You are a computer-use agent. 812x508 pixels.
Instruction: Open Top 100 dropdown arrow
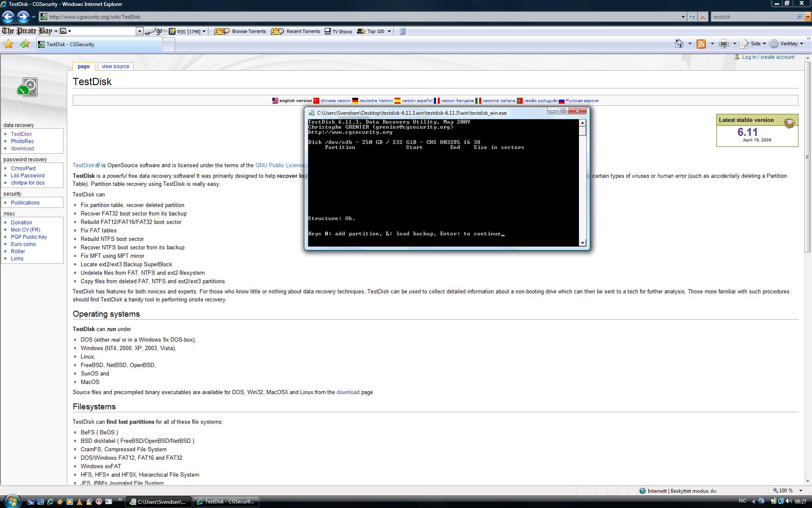tap(389, 31)
